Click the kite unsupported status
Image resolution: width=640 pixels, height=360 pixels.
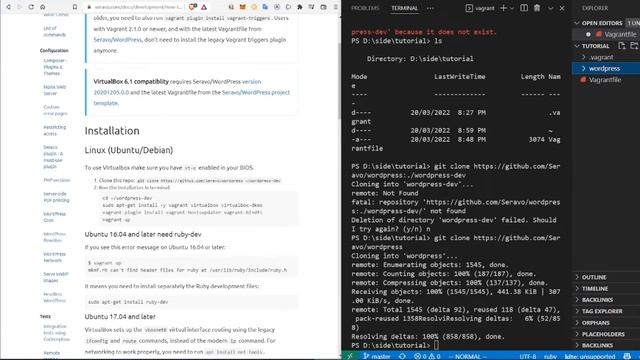(x=589, y=356)
